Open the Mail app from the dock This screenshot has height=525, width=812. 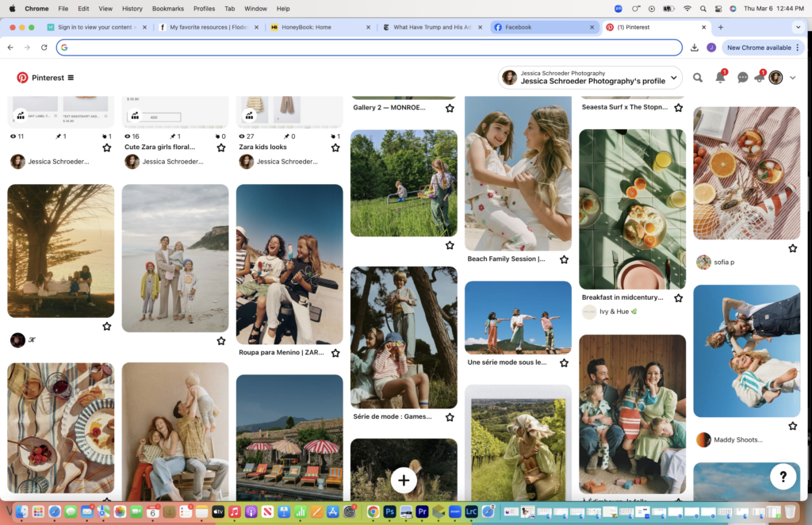pos(87,512)
